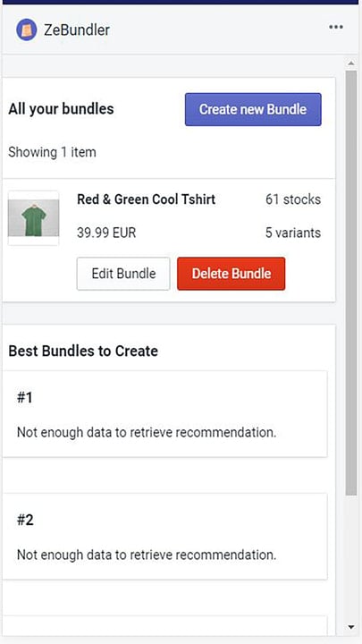Click the 61 stocks label
Screen dimensions: 362x644
click(x=293, y=199)
